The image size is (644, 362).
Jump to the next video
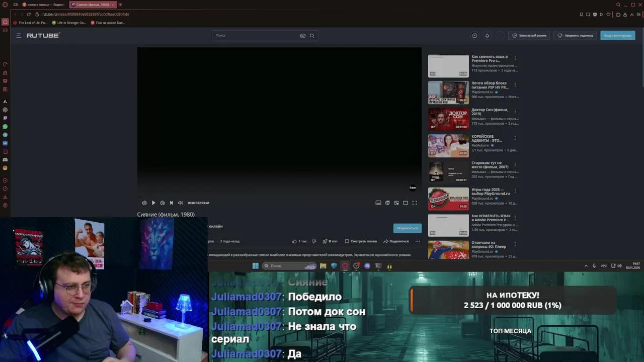172,203
